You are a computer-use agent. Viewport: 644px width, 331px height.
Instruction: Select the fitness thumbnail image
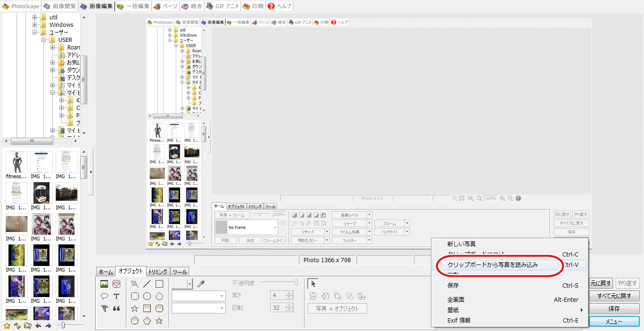click(x=17, y=162)
